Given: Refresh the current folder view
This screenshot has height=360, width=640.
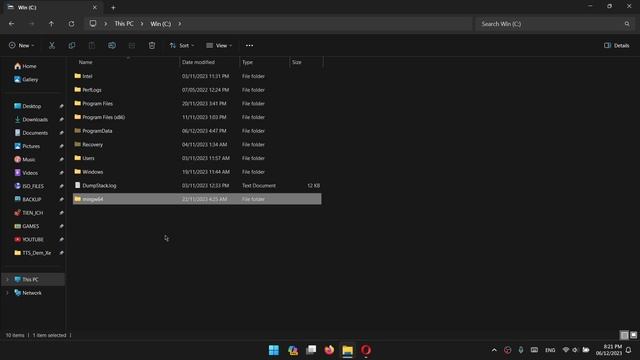Looking at the screenshot, I should point(71,24).
